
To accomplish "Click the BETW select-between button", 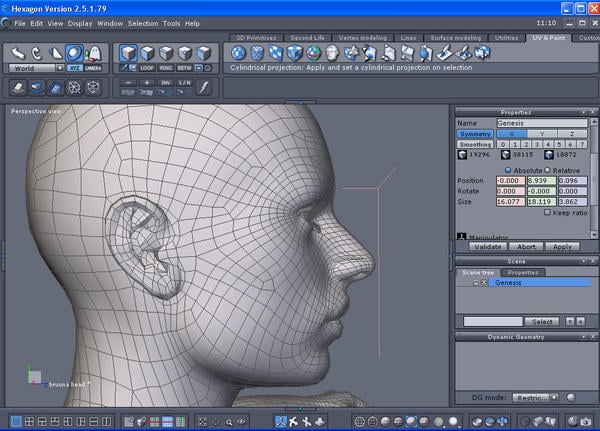I will click(185, 68).
